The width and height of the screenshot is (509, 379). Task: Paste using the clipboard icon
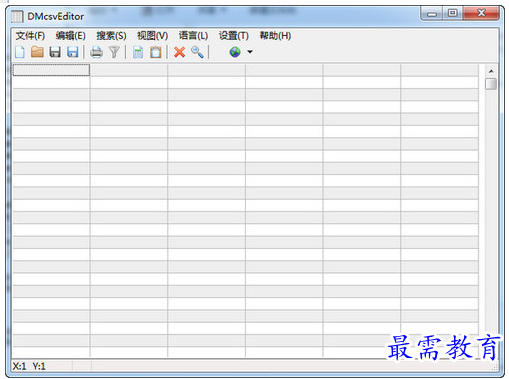[x=156, y=52]
